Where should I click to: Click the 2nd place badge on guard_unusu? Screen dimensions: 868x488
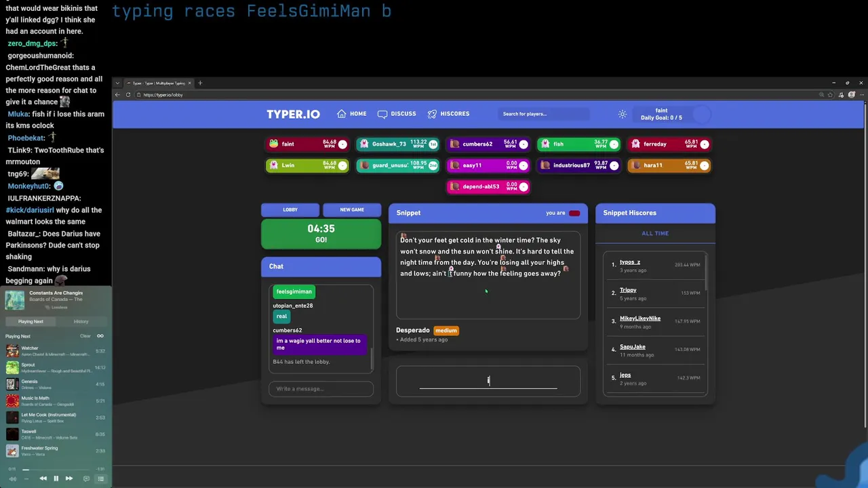click(x=433, y=165)
